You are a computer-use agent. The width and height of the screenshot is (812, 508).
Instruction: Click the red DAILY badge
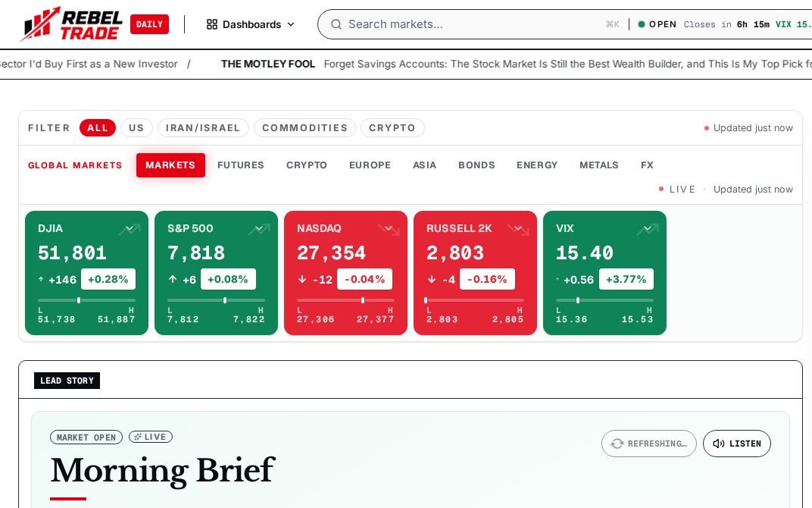(x=150, y=24)
